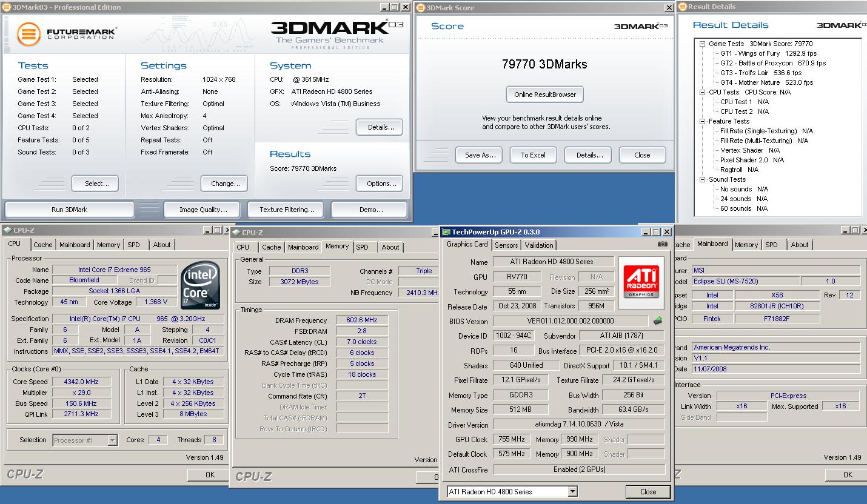
Task: Click the mainboard model Eclipse SLI field
Action: pyautogui.click(x=745, y=281)
